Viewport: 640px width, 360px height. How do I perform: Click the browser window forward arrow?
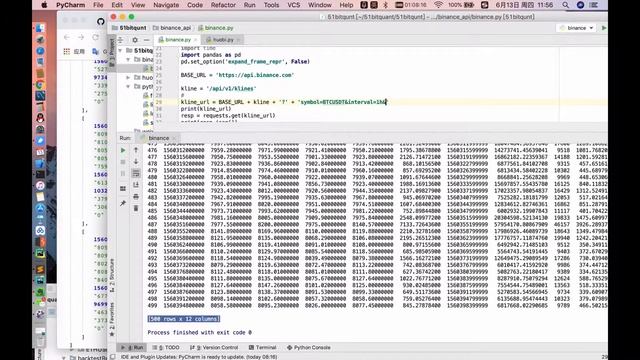tap(81, 37)
